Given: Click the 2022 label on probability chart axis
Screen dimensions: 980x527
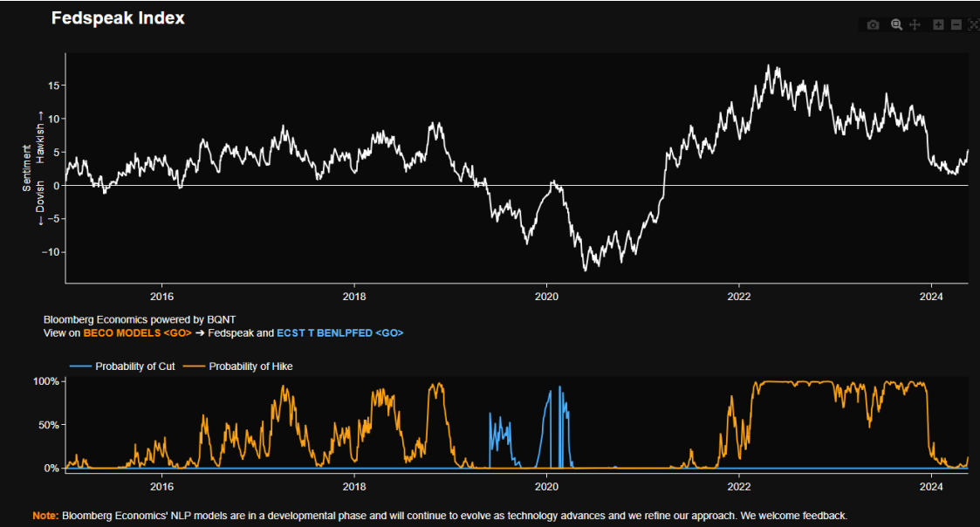Looking at the screenshot, I should 739,486.
